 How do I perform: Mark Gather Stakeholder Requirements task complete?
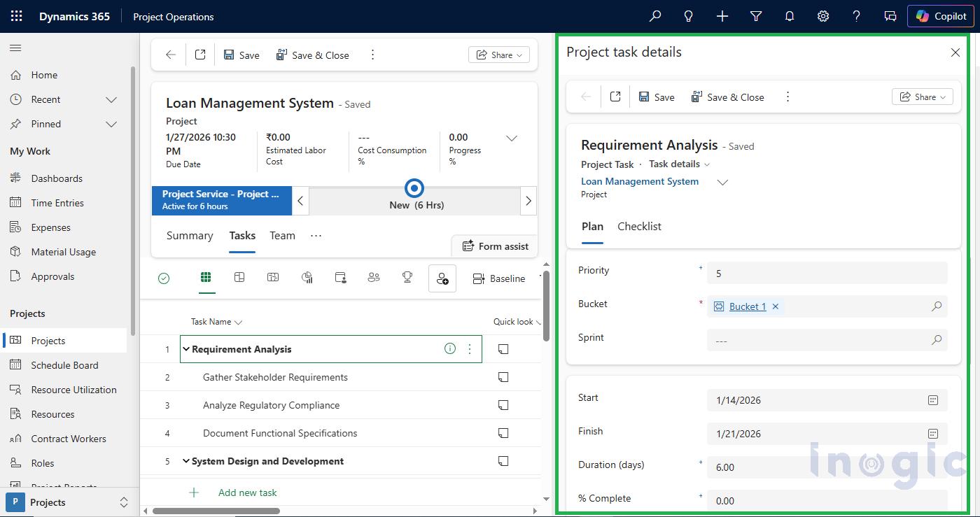[503, 376]
